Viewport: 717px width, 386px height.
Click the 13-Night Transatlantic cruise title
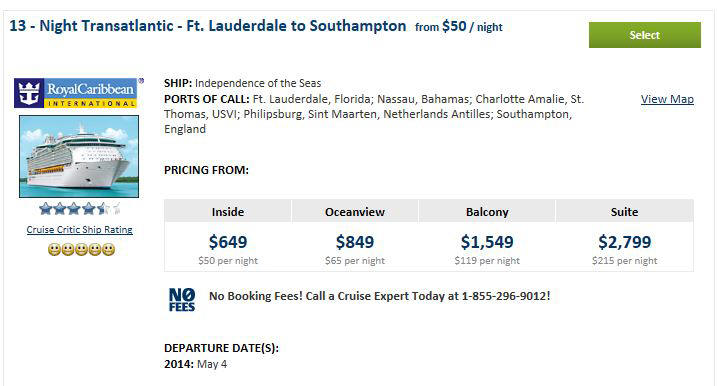(208, 26)
